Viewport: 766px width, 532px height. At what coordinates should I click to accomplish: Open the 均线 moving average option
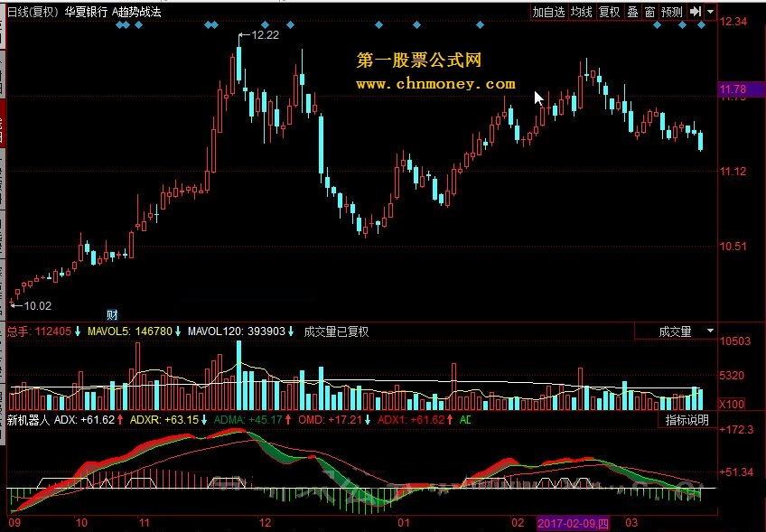click(x=582, y=13)
